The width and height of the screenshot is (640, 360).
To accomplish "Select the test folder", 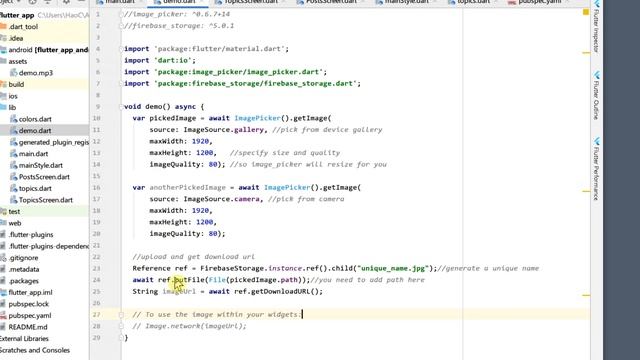I will [x=14, y=211].
